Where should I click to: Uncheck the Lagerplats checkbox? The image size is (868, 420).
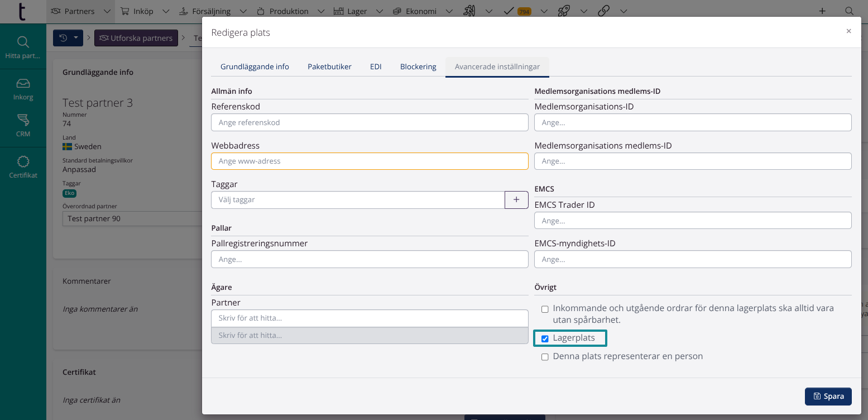point(545,338)
